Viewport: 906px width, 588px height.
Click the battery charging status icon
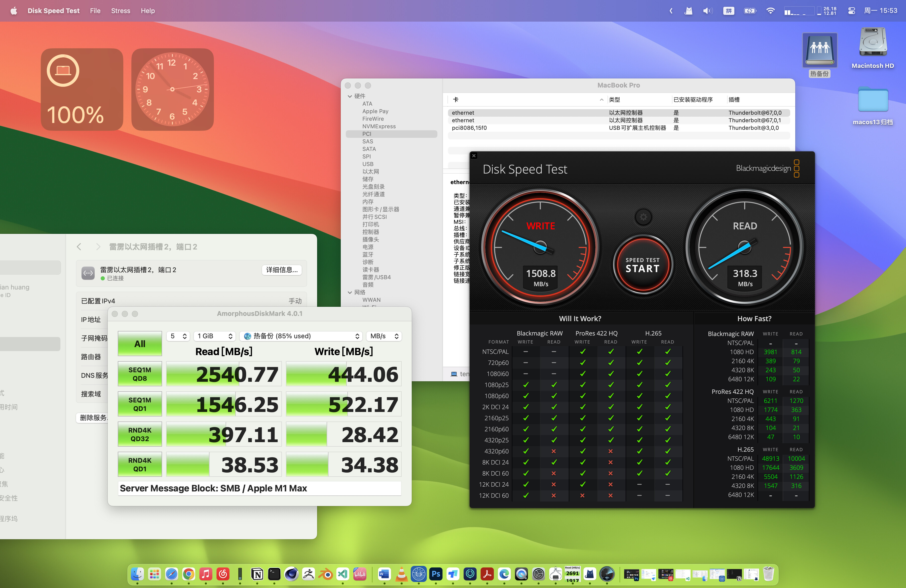[750, 11]
